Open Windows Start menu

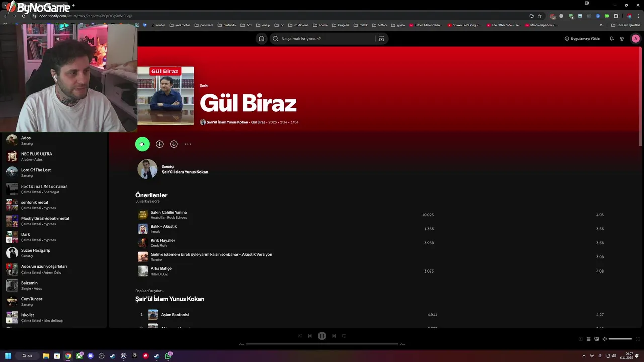click(x=8, y=356)
